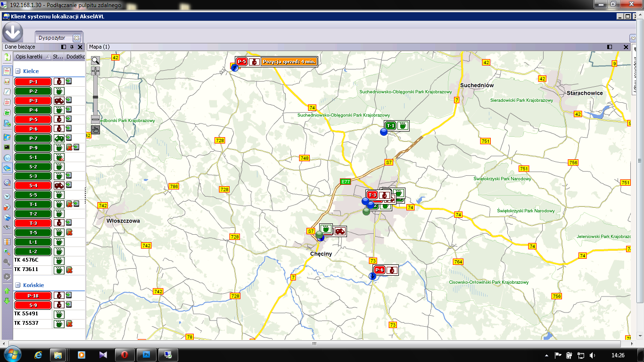The height and width of the screenshot is (362, 644).
Task: Open Internet Explorer from the taskbar
Action: (39, 354)
